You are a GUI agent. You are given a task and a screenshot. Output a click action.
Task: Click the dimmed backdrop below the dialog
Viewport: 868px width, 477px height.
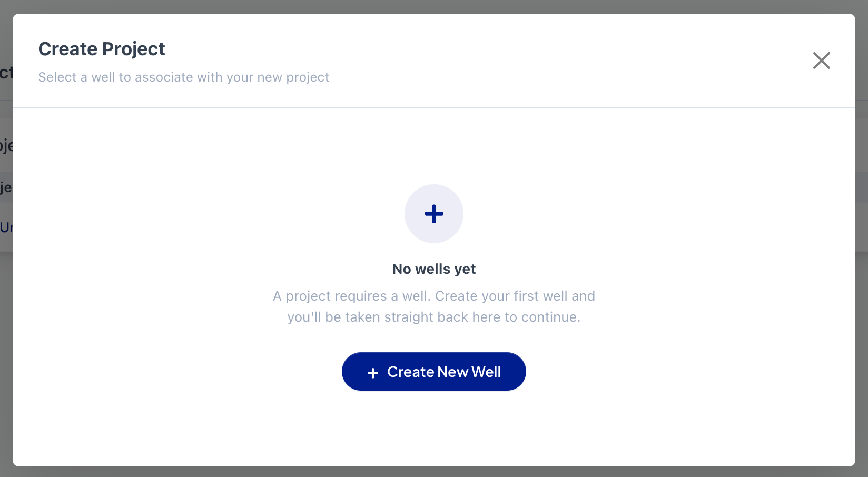[434, 472]
